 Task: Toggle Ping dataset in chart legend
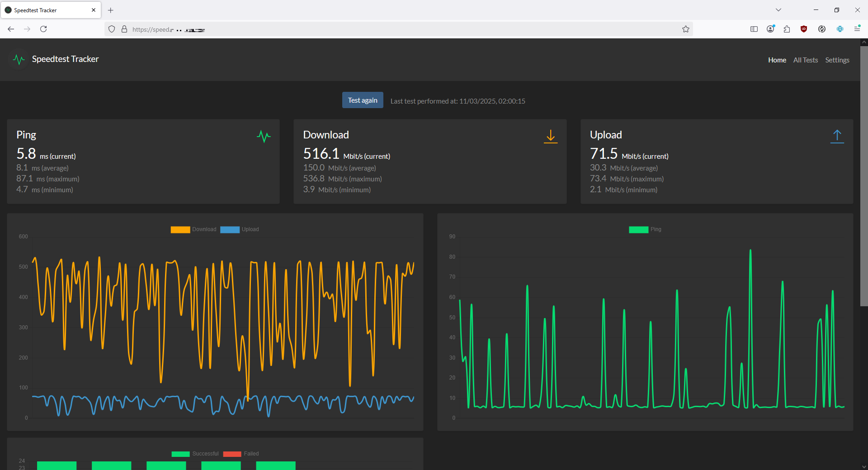[x=645, y=229]
